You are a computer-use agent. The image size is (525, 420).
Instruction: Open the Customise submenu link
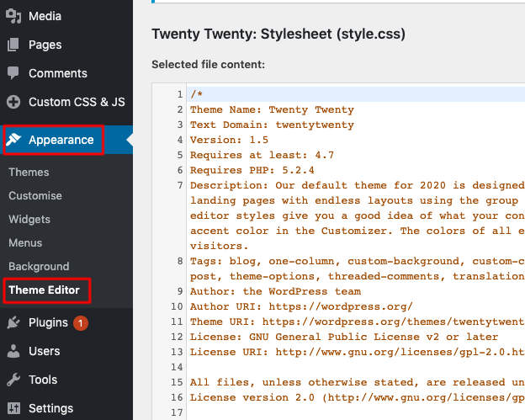click(35, 195)
